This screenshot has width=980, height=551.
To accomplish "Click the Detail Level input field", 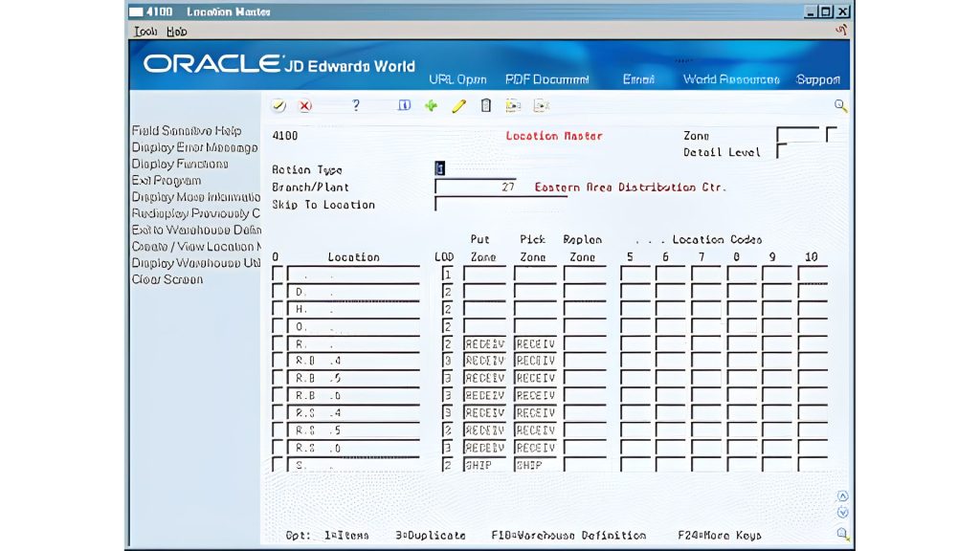I will [781, 151].
